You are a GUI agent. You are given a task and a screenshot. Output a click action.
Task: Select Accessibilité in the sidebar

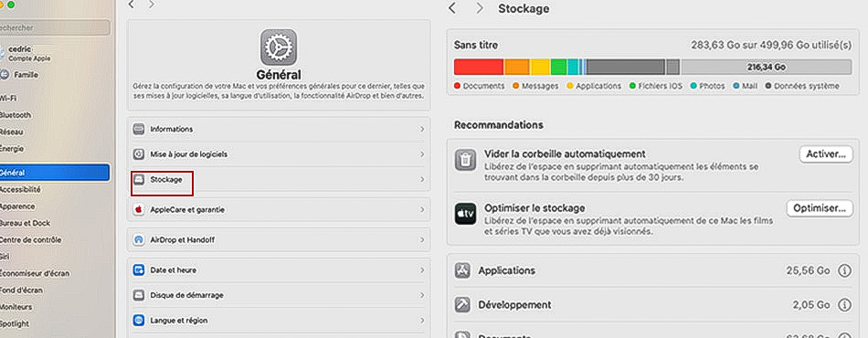(x=20, y=190)
